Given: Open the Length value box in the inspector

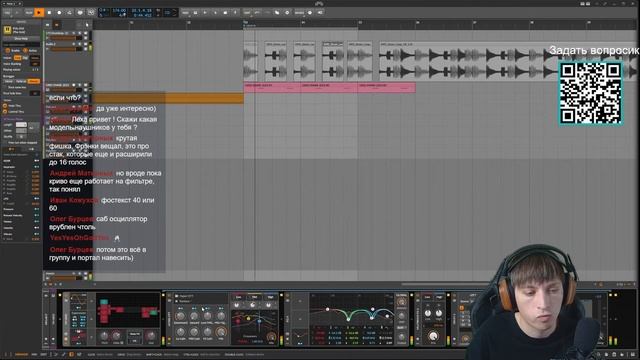Looking at the screenshot, I should [x=21, y=124].
